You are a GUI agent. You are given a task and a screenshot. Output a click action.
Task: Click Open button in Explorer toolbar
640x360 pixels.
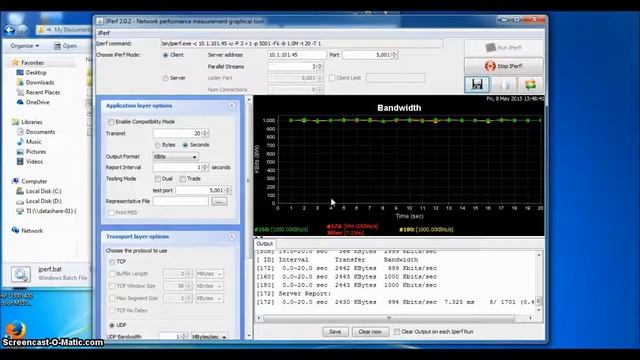(x=65, y=46)
